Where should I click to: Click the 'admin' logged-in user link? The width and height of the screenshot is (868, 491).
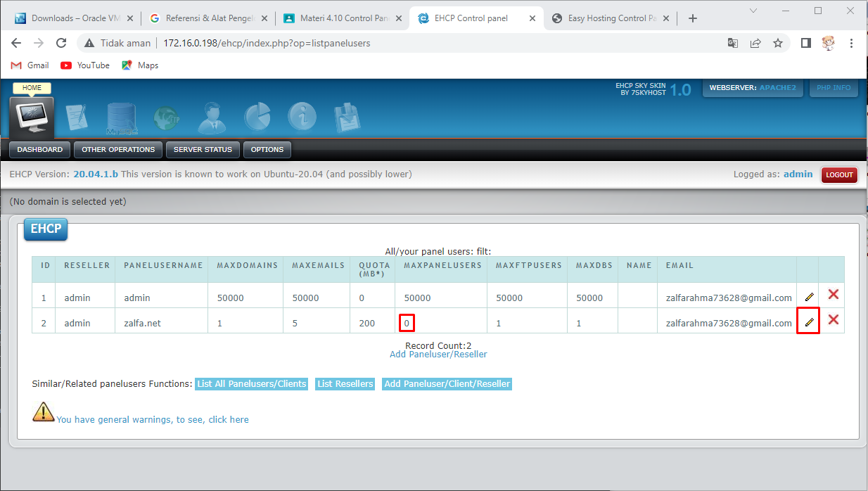(798, 174)
